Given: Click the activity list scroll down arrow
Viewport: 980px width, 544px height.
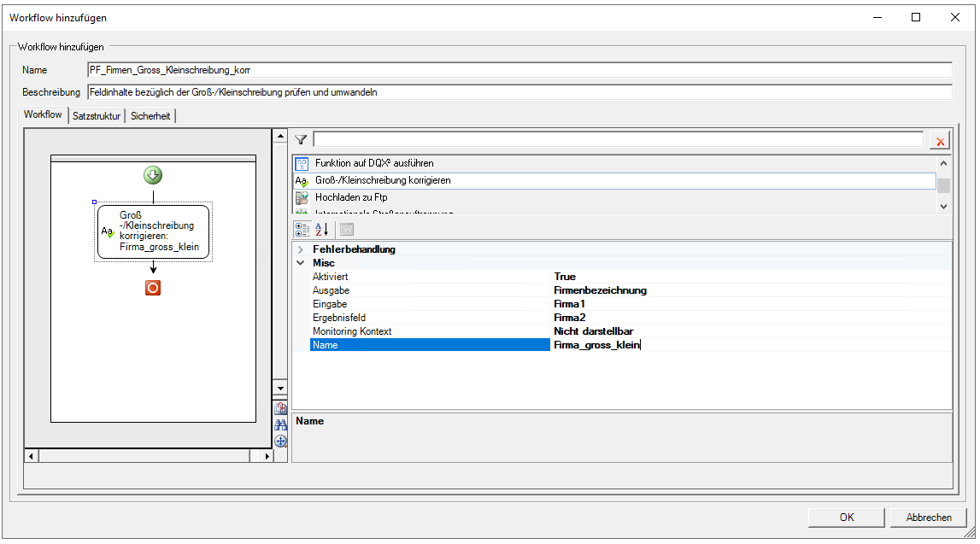Looking at the screenshot, I should pos(944,206).
